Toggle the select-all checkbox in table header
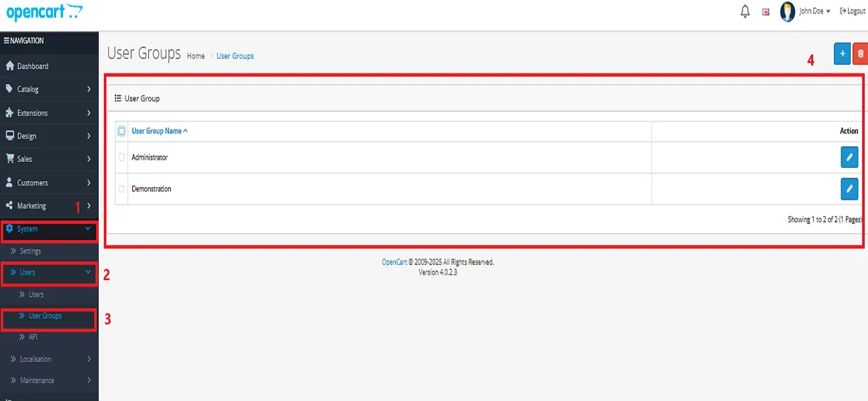Viewport: 868px width, 401px height. [x=122, y=131]
